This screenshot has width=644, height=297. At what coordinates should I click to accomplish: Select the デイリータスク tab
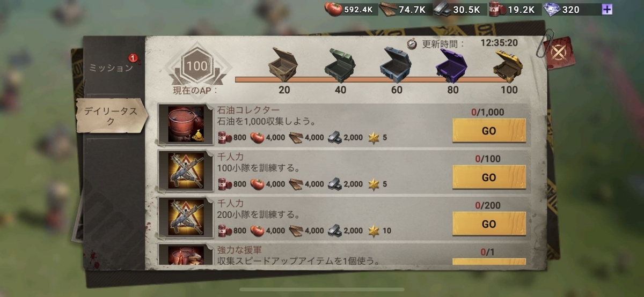coord(111,115)
